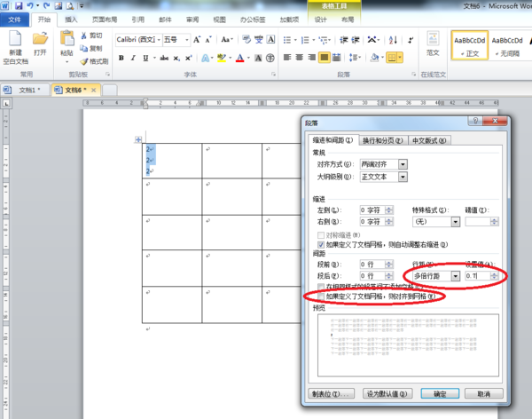Center align the text
This screenshot has height=419, width=532.
point(300,58)
